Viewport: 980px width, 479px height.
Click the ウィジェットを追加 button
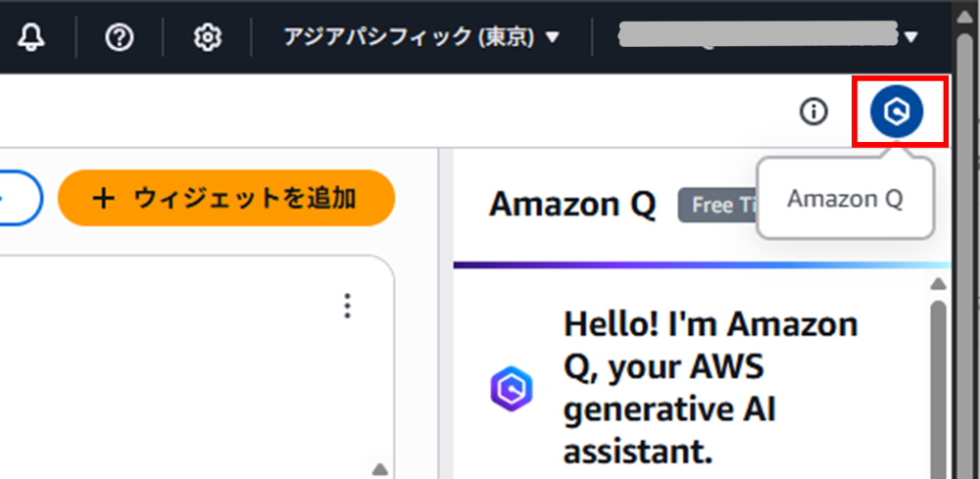[x=226, y=198]
